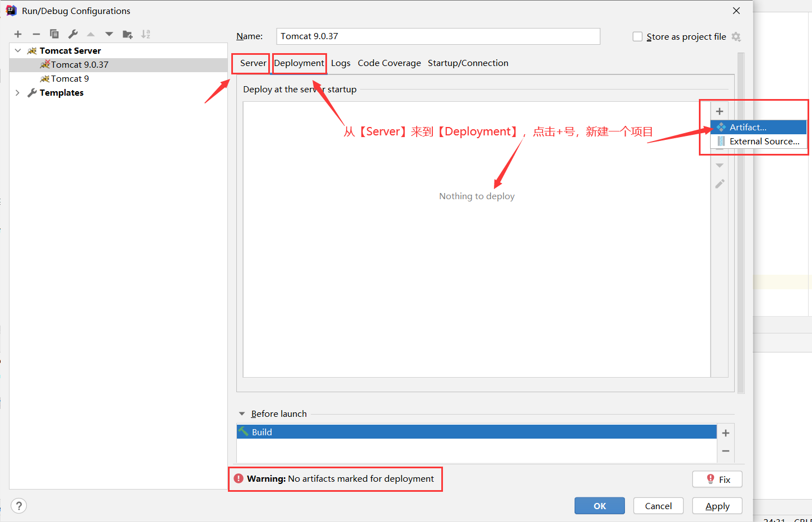Sort configurations alphabetically icon
The width and height of the screenshot is (812, 522).
[146, 34]
